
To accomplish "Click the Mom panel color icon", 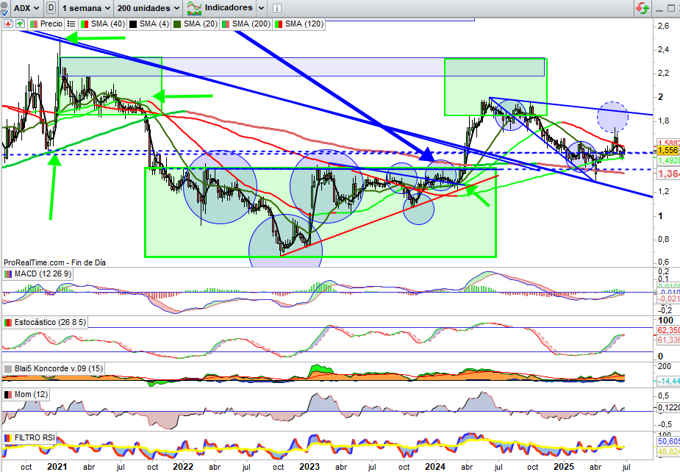I will coord(8,394).
